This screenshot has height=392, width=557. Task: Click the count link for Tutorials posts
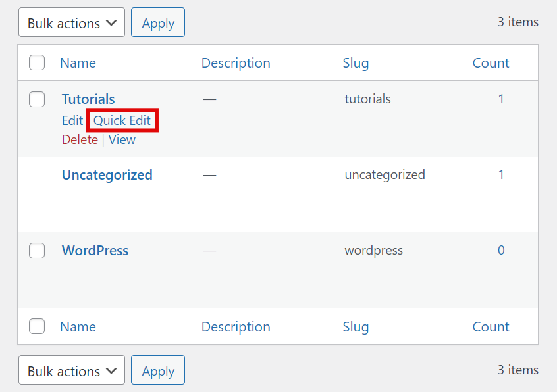click(501, 99)
